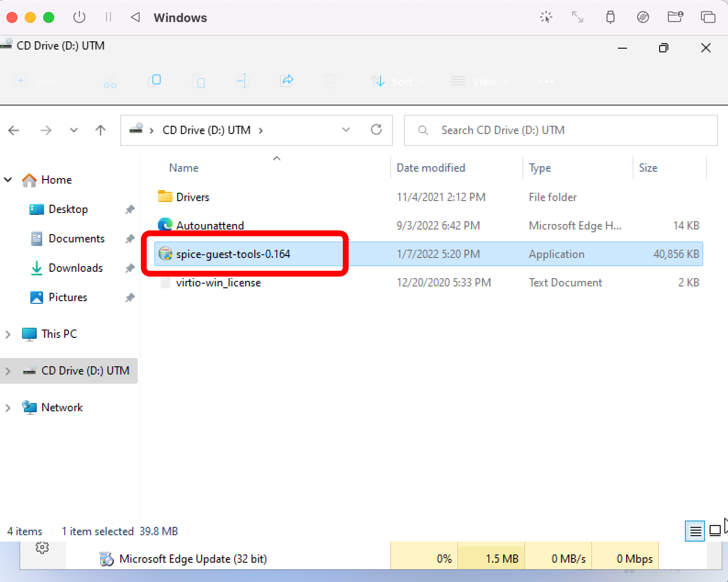728x582 pixels.
Task: Click the UTM restart triangle icon
Action: click(x=135, y=17)
